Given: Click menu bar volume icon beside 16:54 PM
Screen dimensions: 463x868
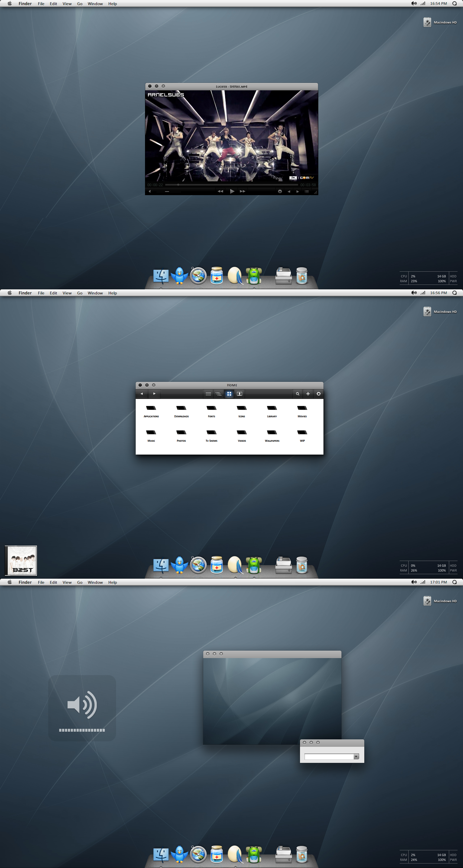Looking at the screenshot, I should [414, 4].
